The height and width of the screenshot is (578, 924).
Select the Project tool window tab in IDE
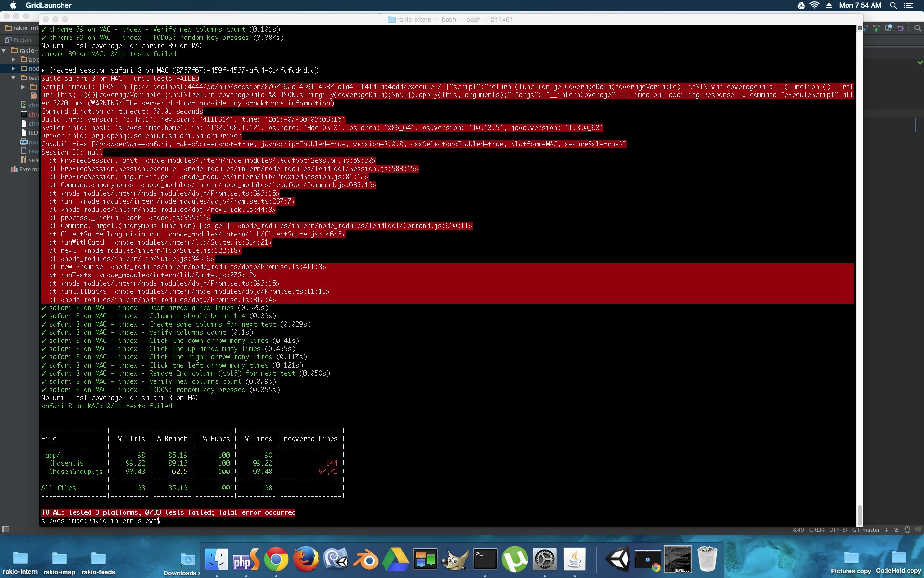(x=19, y=40)
